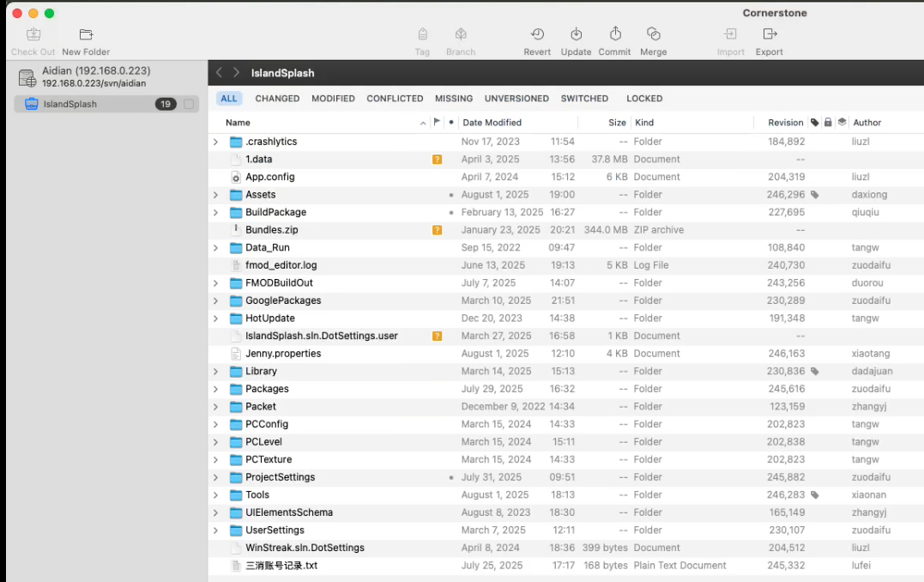Click the Commit toolbar icon
924x582 pixels.
click(x=615, y=34)
